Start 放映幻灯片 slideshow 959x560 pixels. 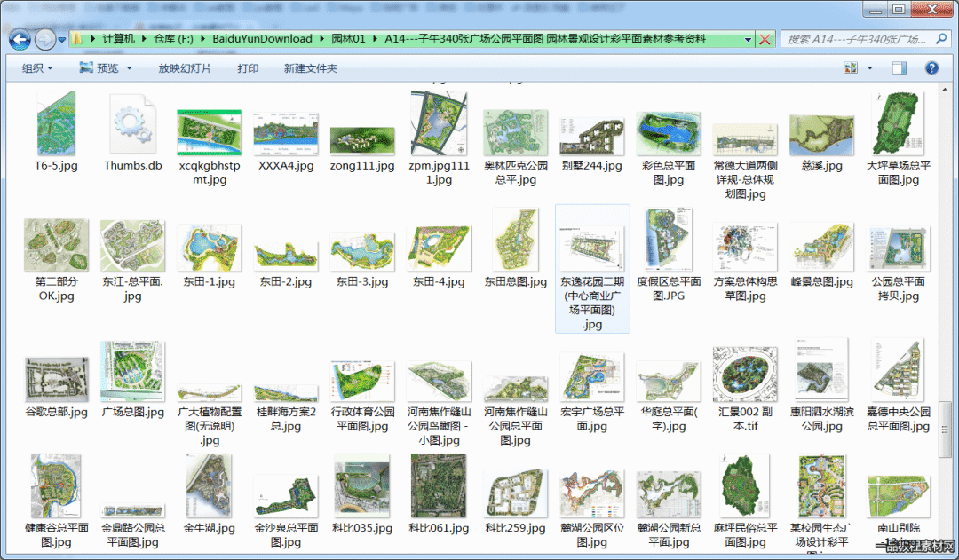coord(185,68)
